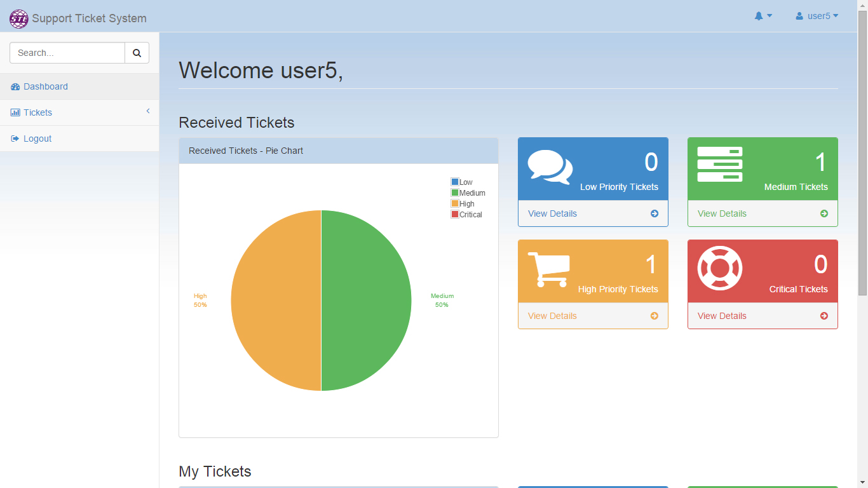Click the 'My Tickets' section heading
The width and height of the screenshot is (868, 488).
(215, 471)
